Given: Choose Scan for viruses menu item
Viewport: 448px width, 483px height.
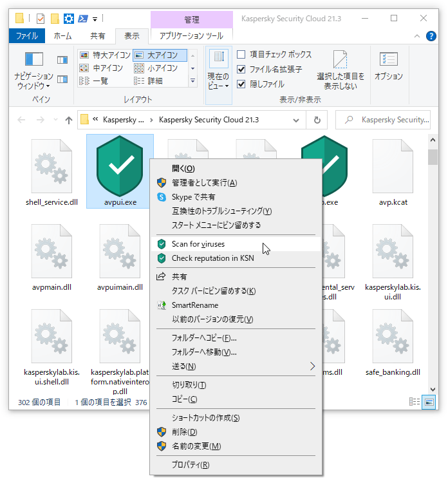Looking at the screenshot, I should pyautogui.click(x=236, y=244).
